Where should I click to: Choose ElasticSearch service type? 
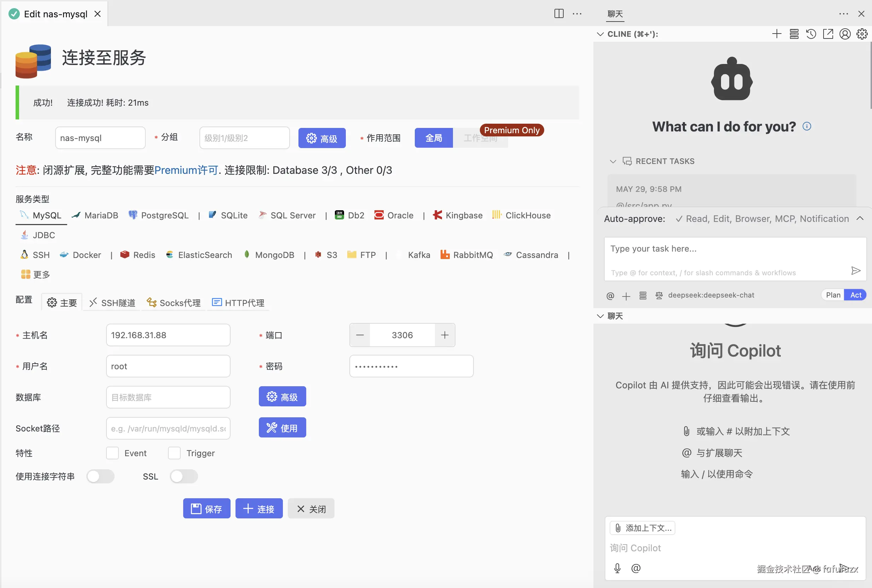coord(199,255)
